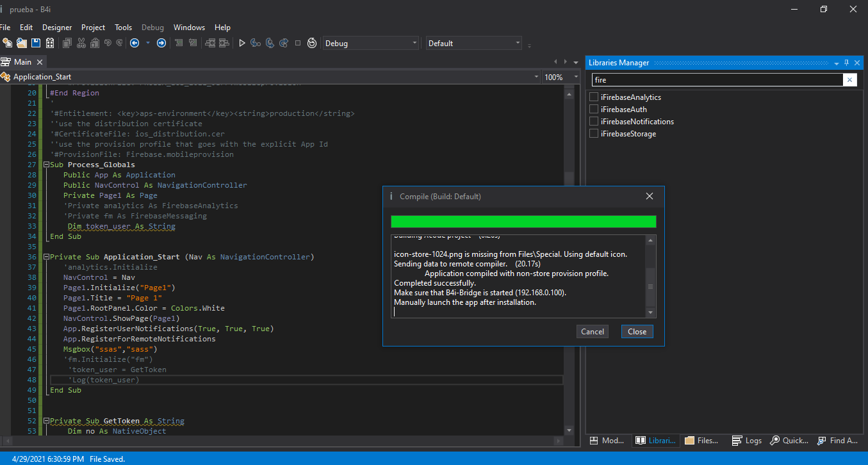
Task: Check the iFirebaseAuth library
Action: pyautogui.click(x=594, y=110)
